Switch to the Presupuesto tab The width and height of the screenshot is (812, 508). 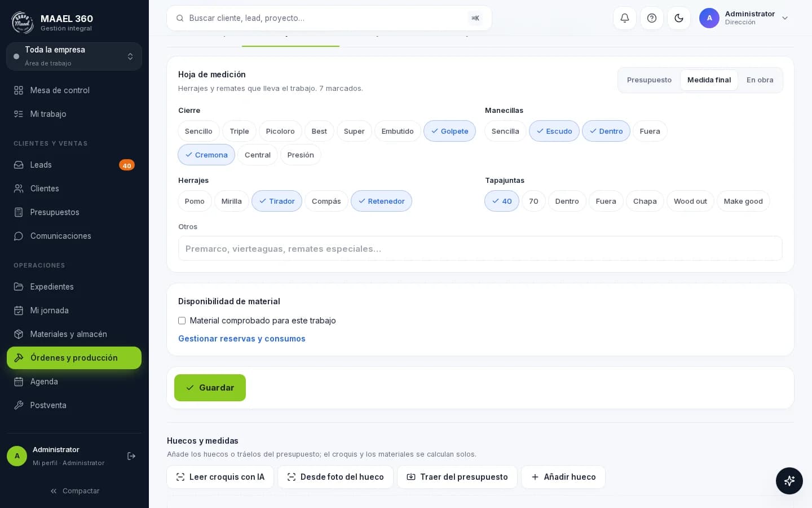pyautogui.click(x=649, y=80)
